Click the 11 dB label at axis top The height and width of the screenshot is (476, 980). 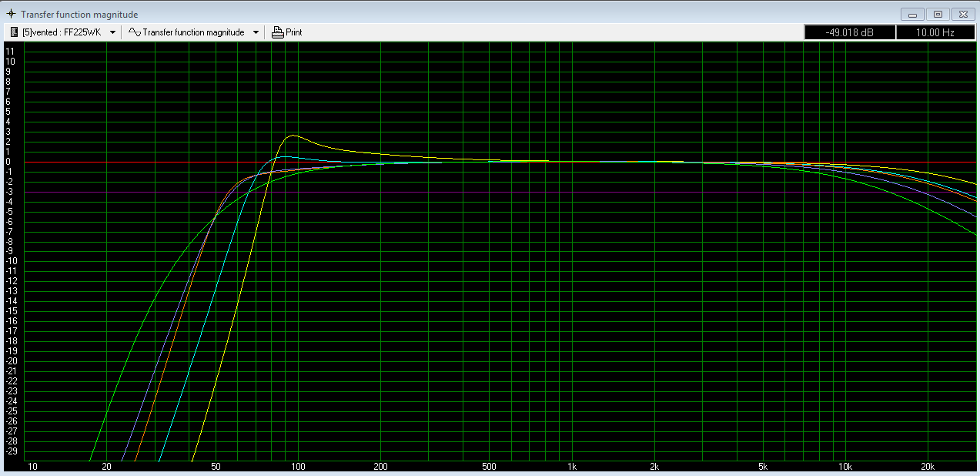tap(8, 51)
